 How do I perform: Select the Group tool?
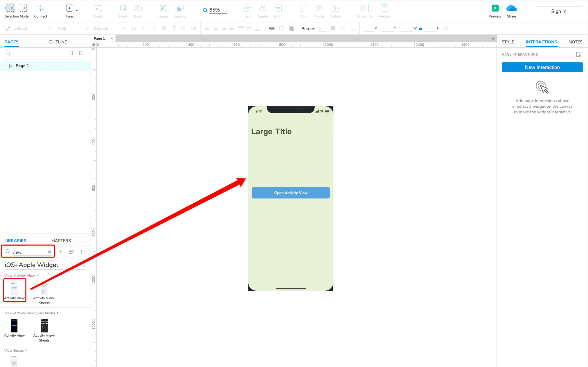162,10
